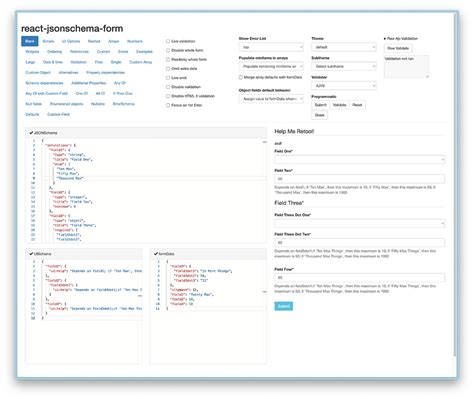This screenshot has height=399, width=474.
Task: Expand the Raw Ajv Validation section
Action: click(x=401, y=39)
